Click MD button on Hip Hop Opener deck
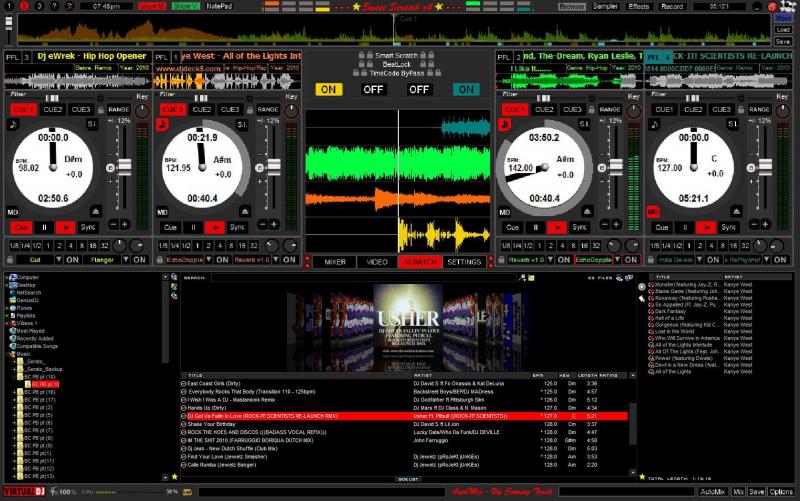800x501 pixels. (x=13, y=212)
